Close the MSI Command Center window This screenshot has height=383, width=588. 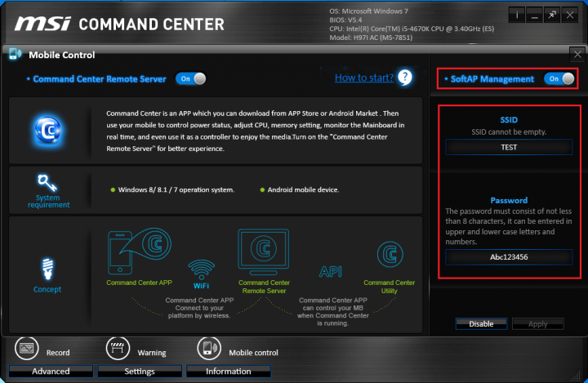(570, 16)
